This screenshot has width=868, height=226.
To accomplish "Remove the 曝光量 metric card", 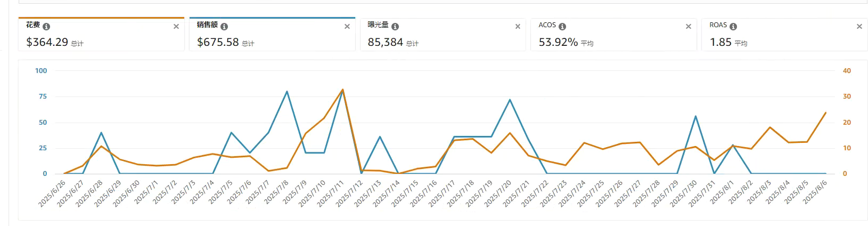I will pyautogui.click(x=518, y=27).
